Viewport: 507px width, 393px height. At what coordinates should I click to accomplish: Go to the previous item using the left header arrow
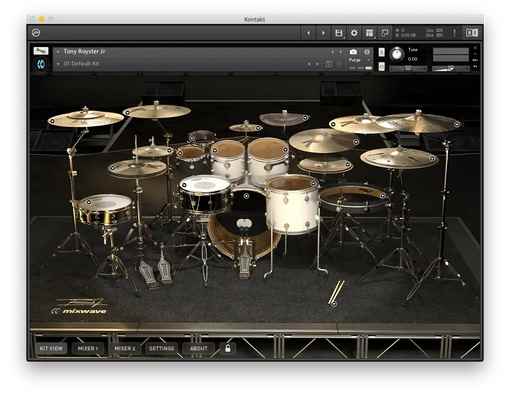point(309,33)
